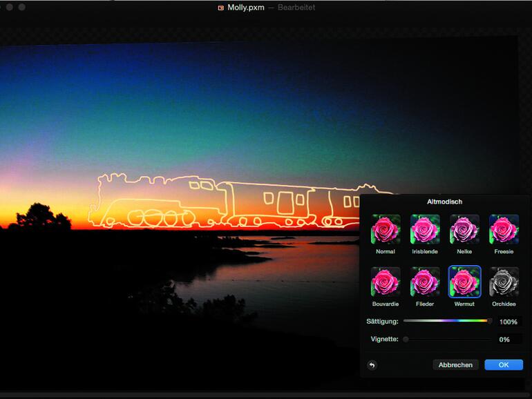This screenshot has width=532, height=399.
Task: Select the Flieder effect thumbnail
Action: (x=425, y=282)
